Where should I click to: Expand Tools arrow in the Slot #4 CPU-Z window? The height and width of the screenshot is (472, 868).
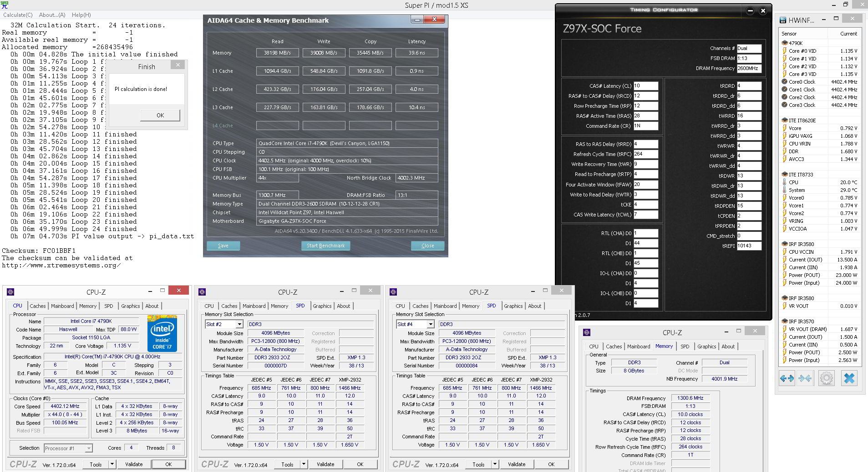495,464
